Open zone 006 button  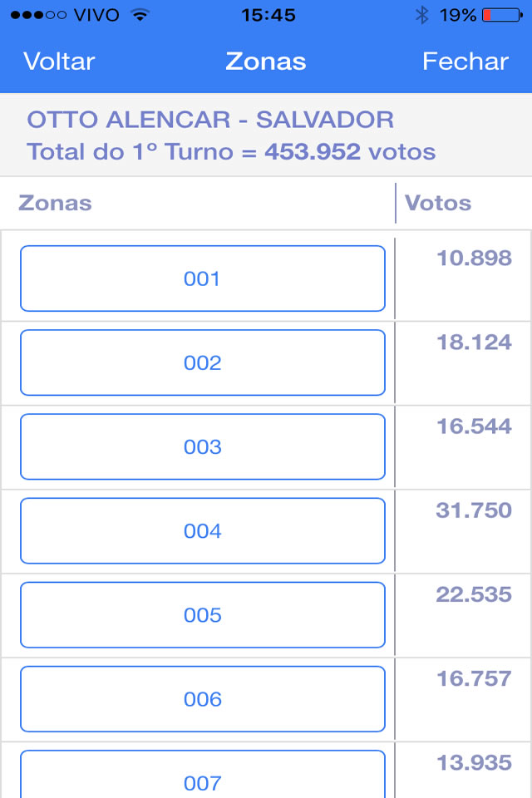(x=202, y=698)
